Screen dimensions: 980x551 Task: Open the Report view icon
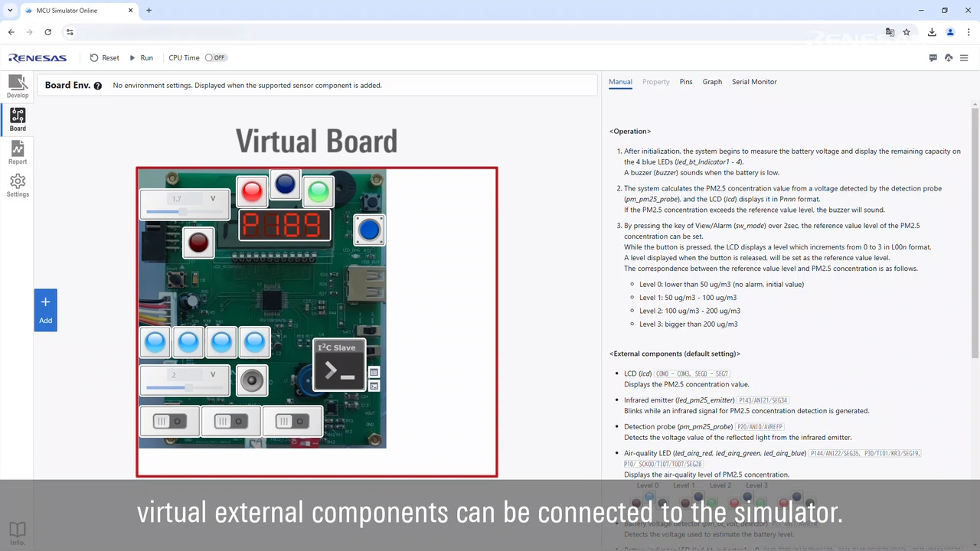click(18, 152)
